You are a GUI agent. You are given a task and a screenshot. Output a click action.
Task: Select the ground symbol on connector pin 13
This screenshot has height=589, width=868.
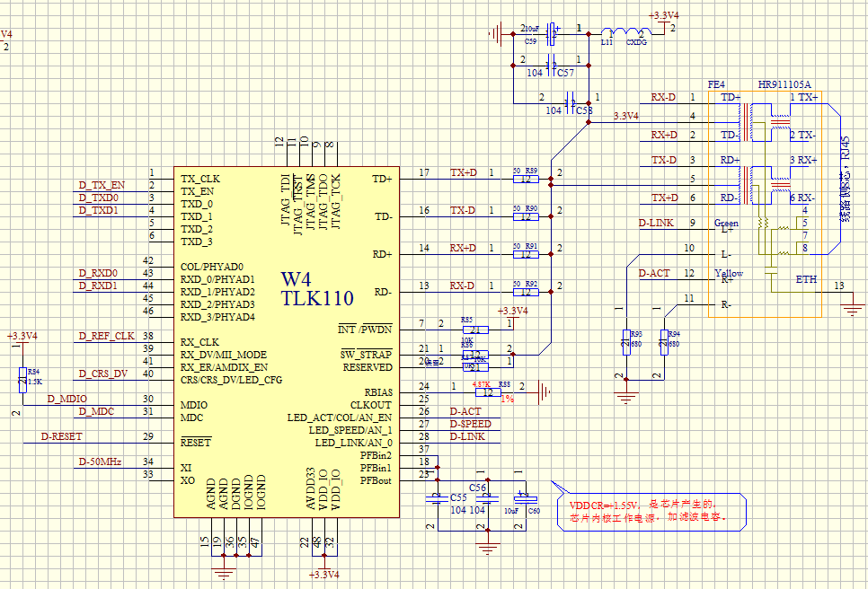(853, 309)
